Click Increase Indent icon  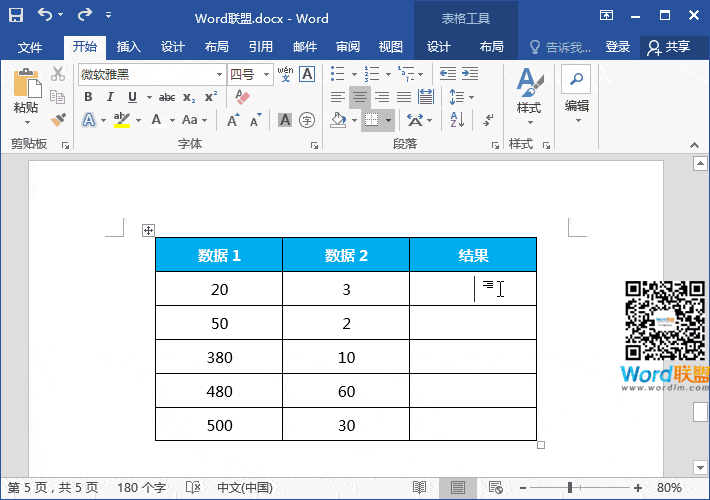470,73
